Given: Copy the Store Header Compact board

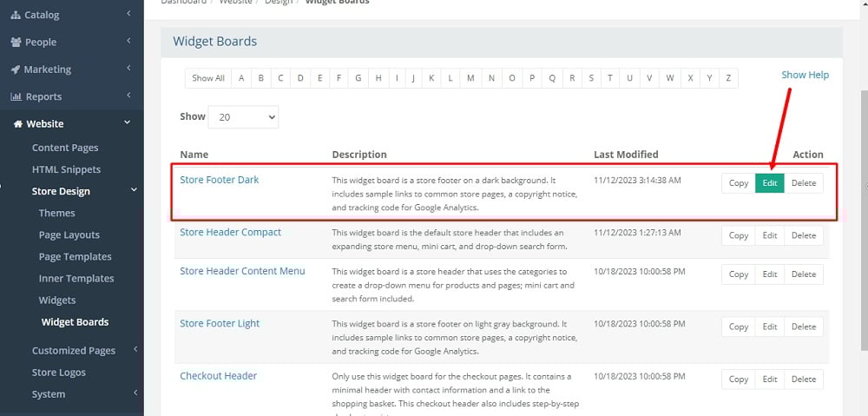Looking at the screenshot, I should click(x=739, y=235).
